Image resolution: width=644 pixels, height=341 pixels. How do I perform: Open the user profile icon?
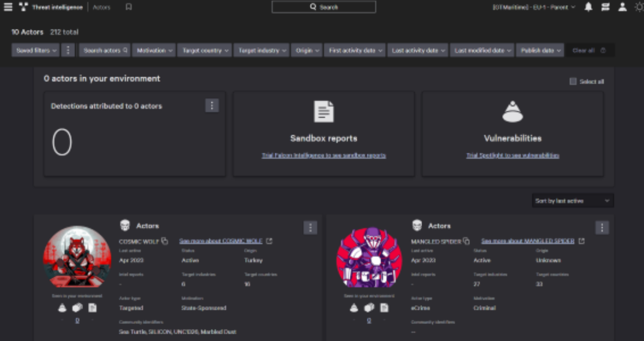623,7
